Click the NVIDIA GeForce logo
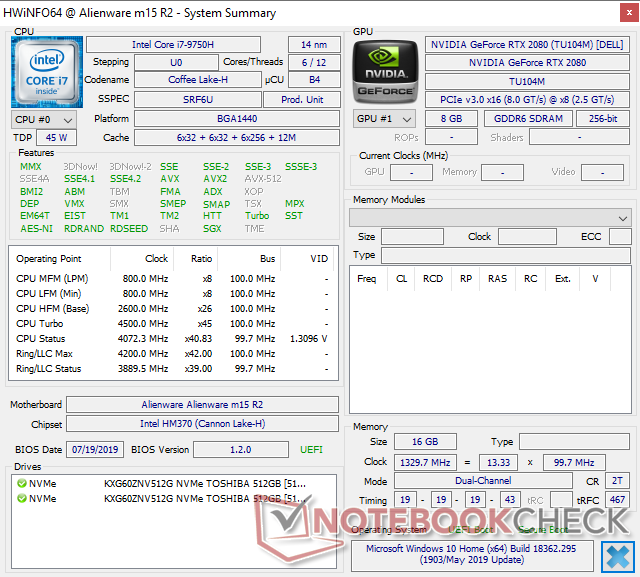The height and width of the screenshot is (577, 640). [385, 72]
